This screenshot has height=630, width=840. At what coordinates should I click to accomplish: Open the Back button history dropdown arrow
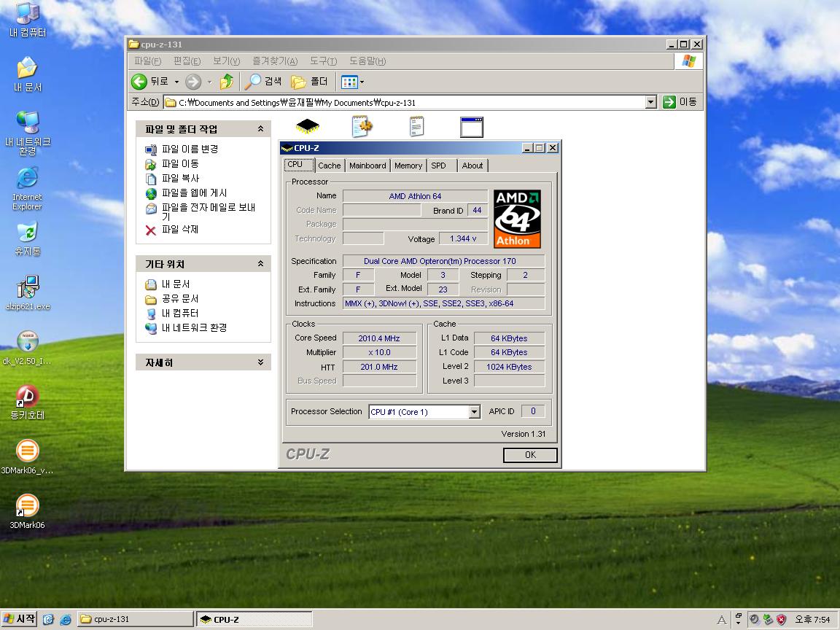[x=176, y=82]
